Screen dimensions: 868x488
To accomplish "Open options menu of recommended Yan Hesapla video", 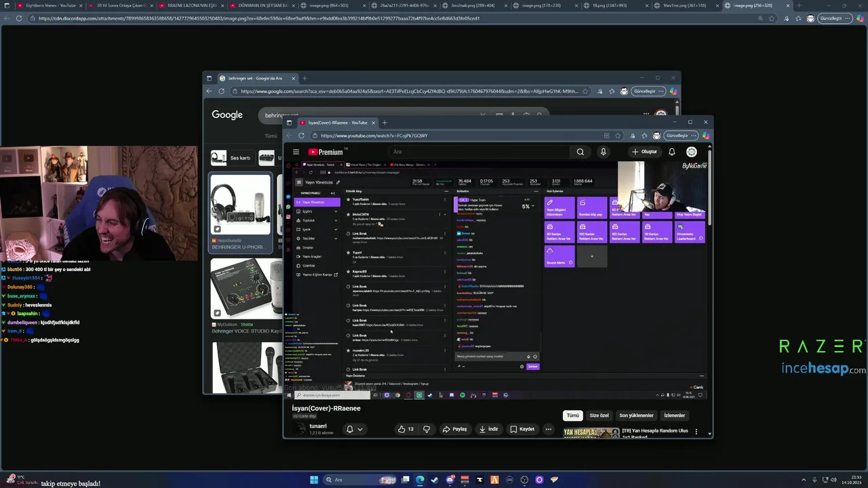I will [696, 432].
